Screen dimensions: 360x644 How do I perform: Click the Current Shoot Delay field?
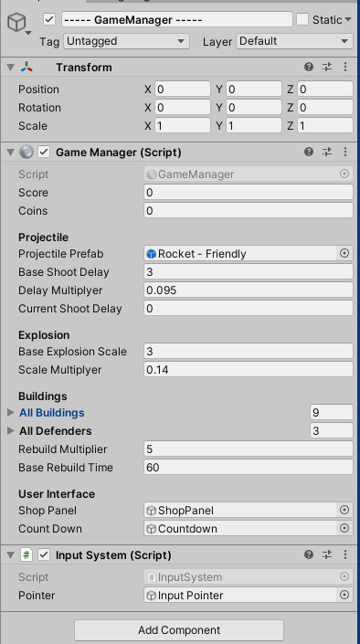(x=249, y=309)
